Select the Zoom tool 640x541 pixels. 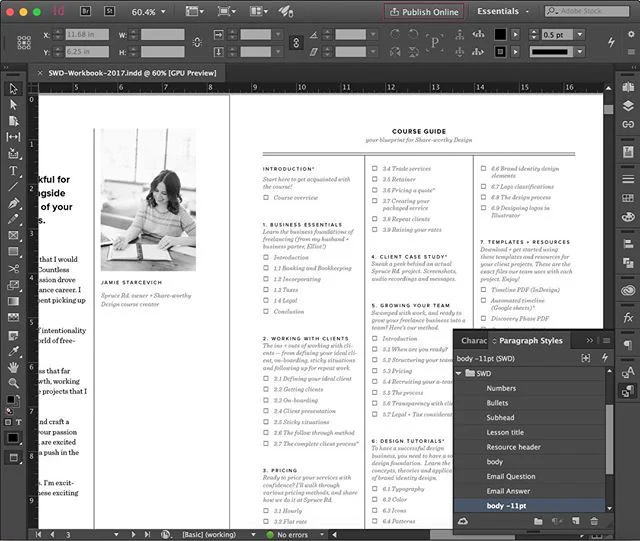[13, 383]
